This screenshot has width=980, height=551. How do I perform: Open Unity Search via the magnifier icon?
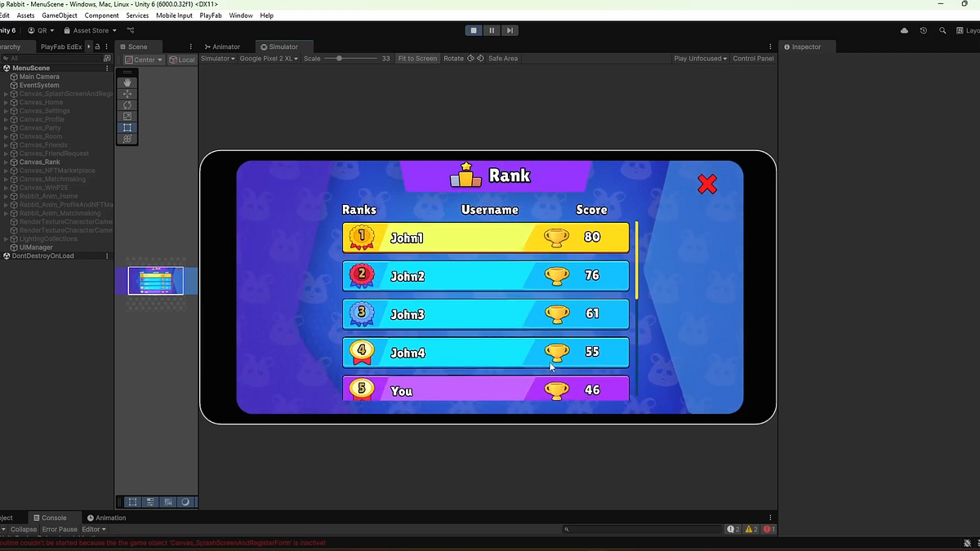pos(942,30)
